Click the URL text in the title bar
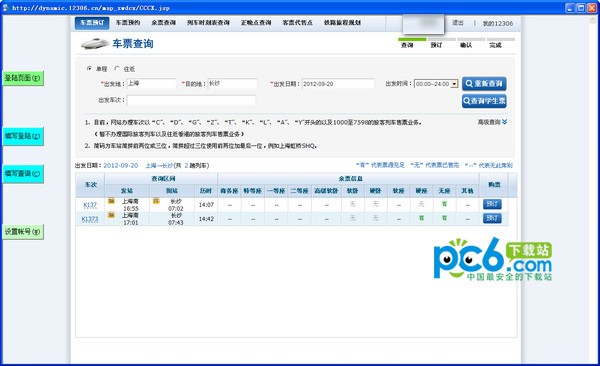This screenshot has height=366, width=600. pyautogui.click(x=91, y=8)
